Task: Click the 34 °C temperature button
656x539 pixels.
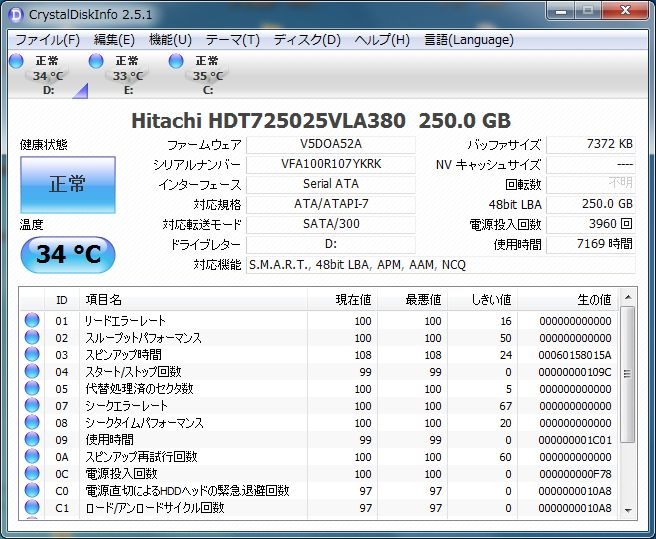Action: 67,254
